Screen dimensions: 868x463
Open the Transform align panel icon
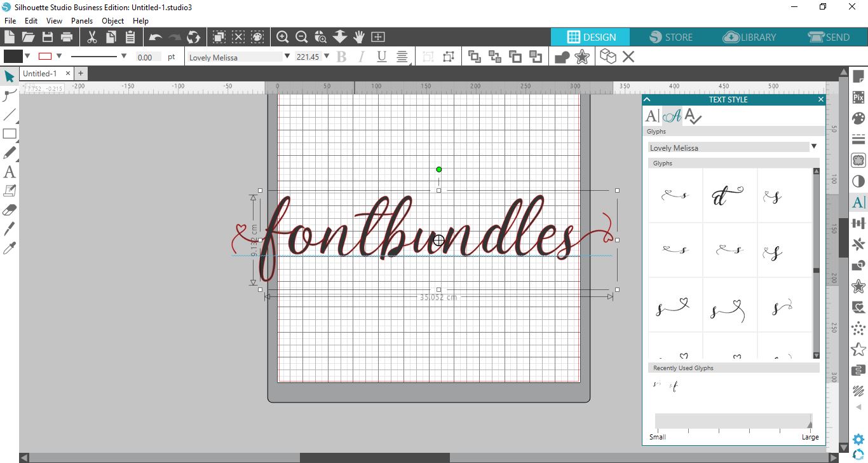click(858, 223)
